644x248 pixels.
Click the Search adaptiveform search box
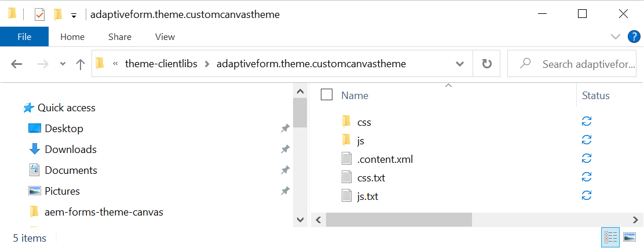click(587, 64)
